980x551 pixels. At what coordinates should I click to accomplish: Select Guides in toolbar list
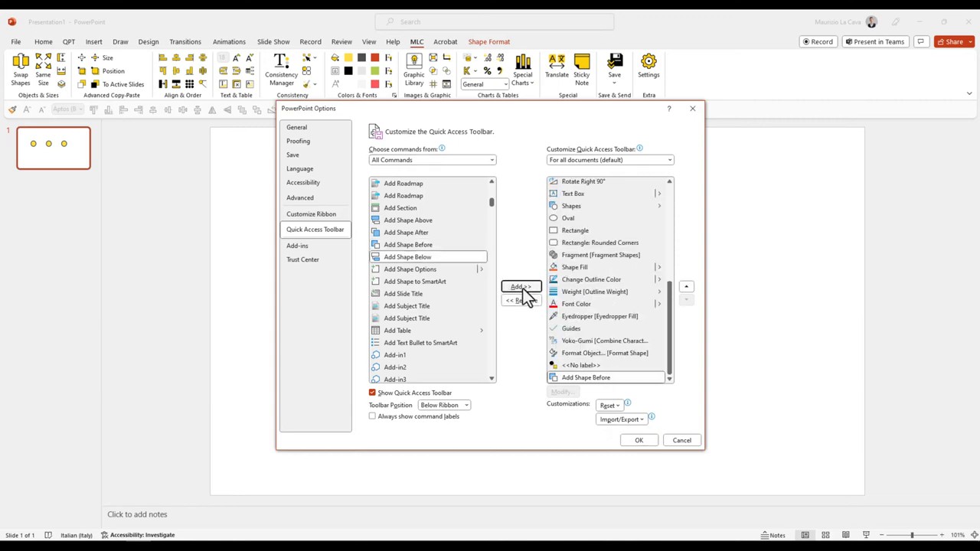[606, 328]
